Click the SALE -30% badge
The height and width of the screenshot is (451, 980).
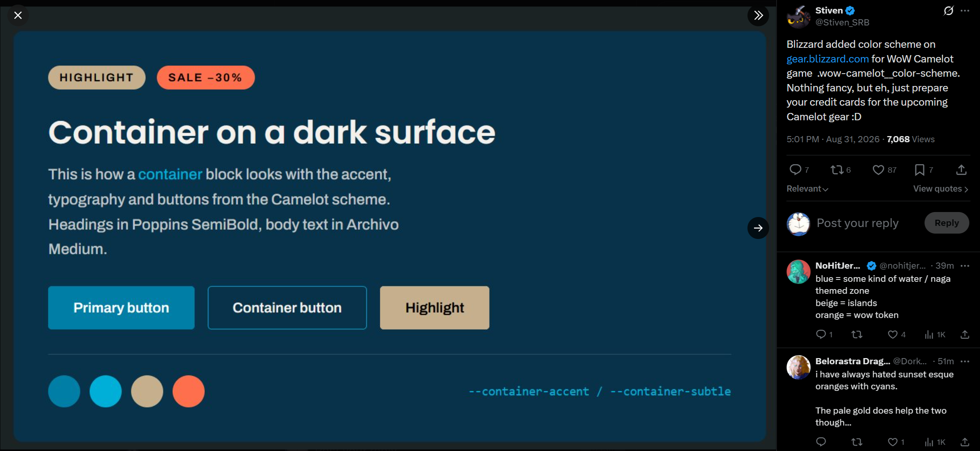[206, 77]
